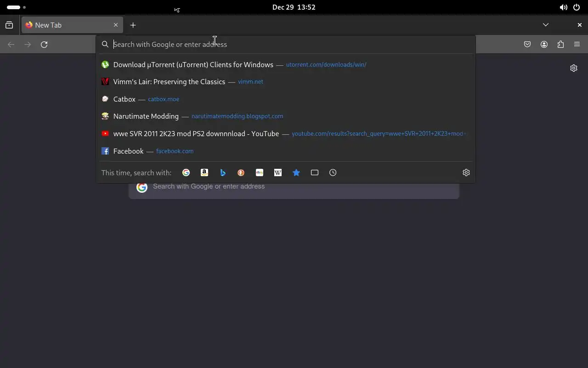The width and height of the screenshot is (588, 368).
Task: Click the new tab page Google search box
Action: (294, 190)
